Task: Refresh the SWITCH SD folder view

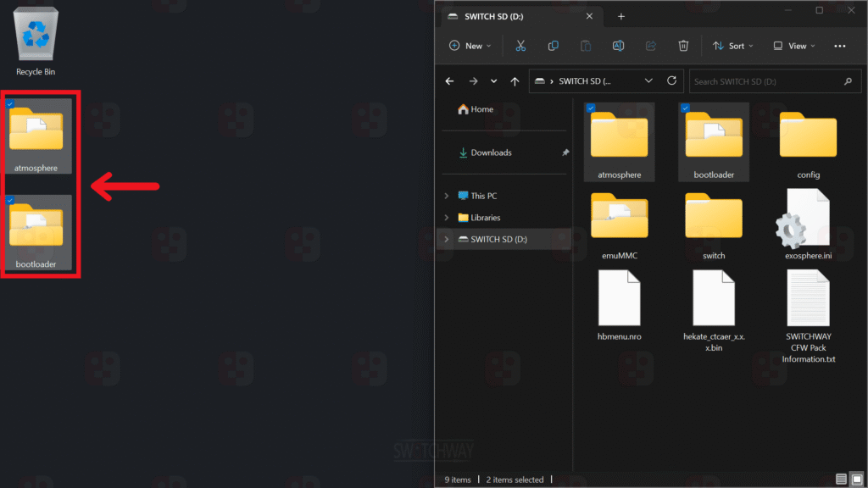Action: (671, 80)
